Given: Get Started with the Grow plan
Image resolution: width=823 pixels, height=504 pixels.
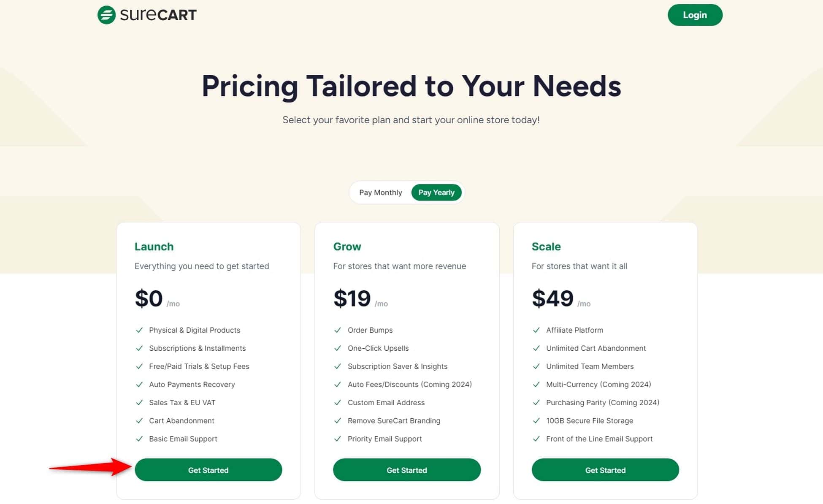Looking at the screenshot, I should [x=406, y=470].
